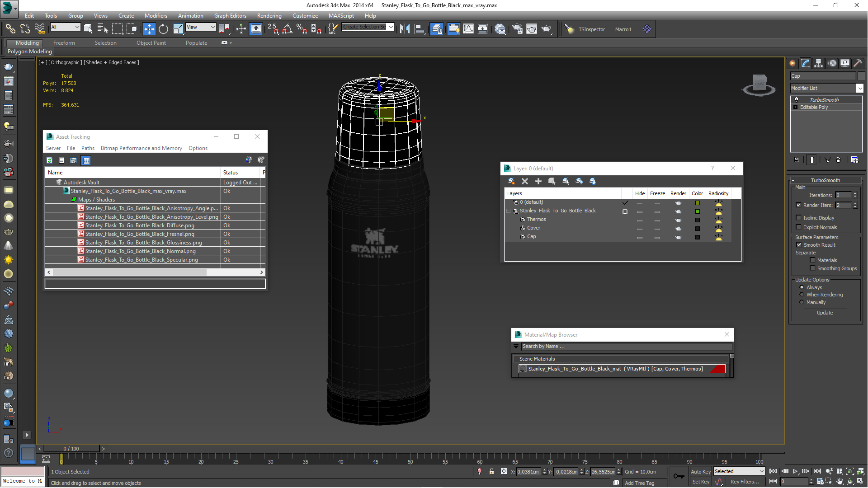868x488 pixels.
Task: Open the Selected key filter dropdown
Action: (739, 471)
